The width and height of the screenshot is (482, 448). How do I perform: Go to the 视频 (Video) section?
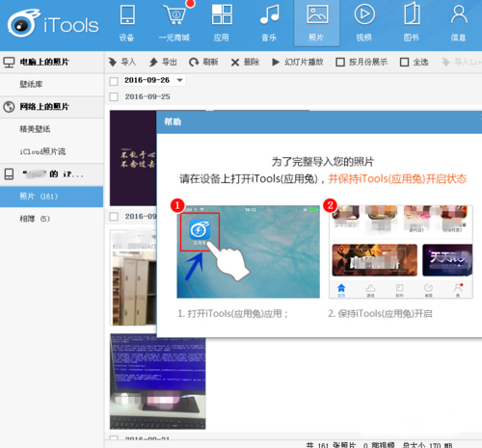364,23
